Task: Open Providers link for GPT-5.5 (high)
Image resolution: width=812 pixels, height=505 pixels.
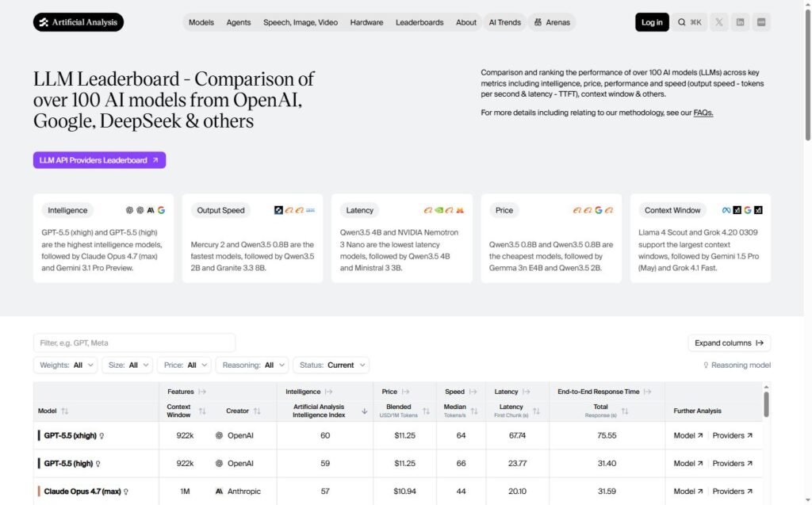Action: tap(732, 464)
